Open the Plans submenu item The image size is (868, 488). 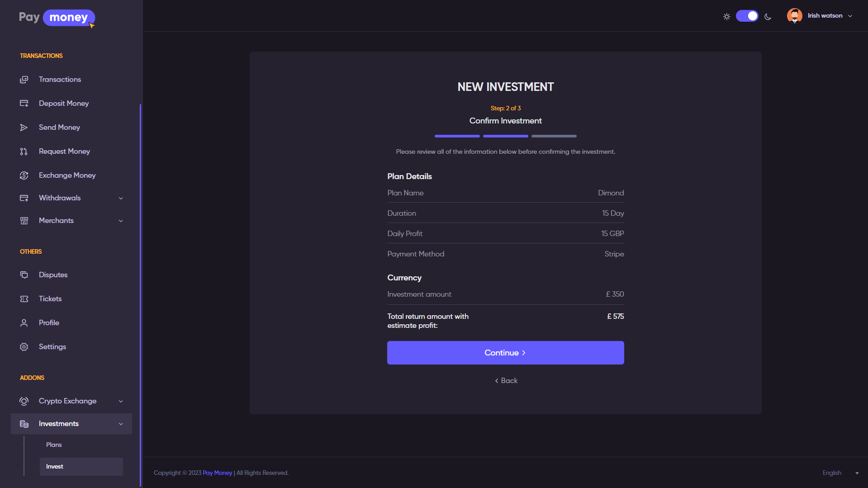(x=54, y=445)
